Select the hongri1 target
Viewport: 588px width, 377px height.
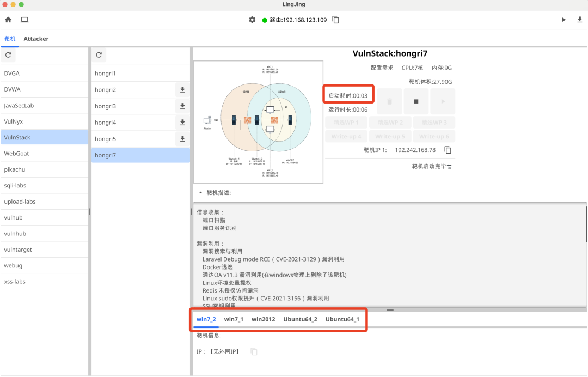(140, 74)
